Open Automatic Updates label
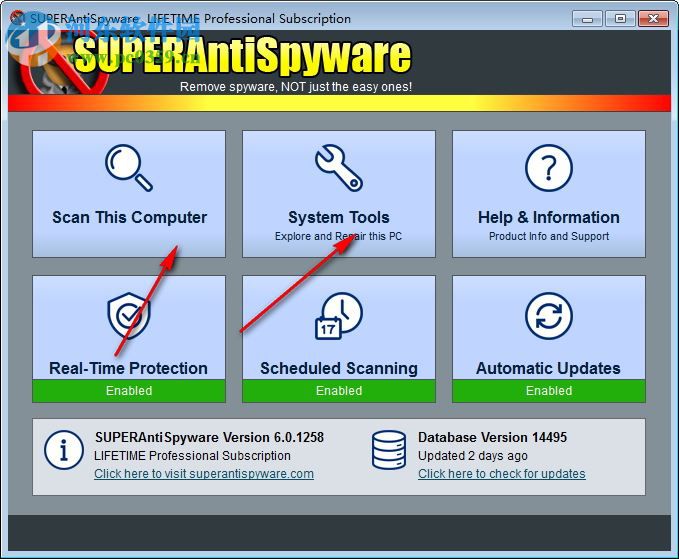Screen dimensions: 679x559 coord(549,368)
